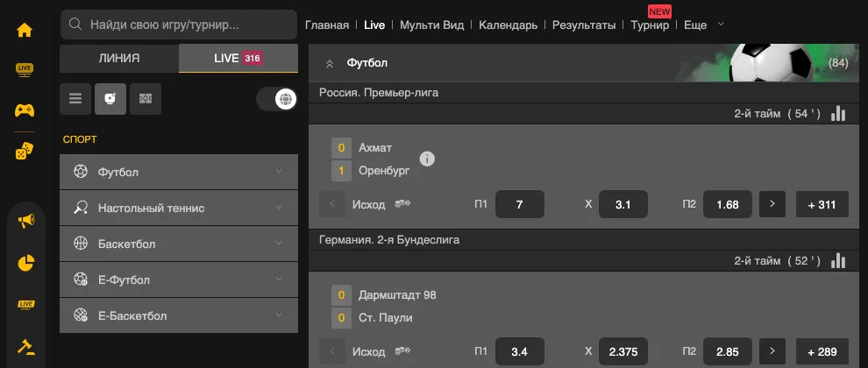This screenshot has width=868, height=368.
Task: Open +311 more markets
Action: [x=822, y=204]
